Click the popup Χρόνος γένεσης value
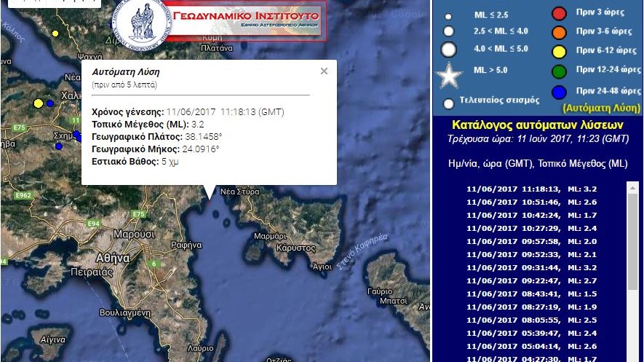 (225, 112)
